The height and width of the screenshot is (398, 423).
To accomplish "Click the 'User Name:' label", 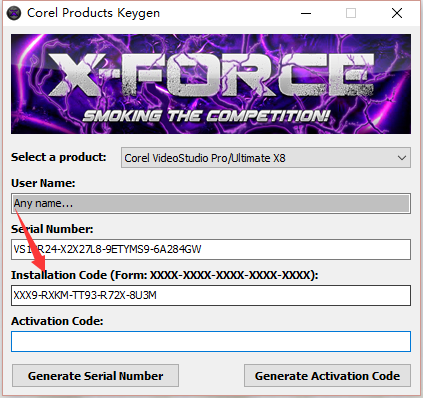I will point(43,183).
